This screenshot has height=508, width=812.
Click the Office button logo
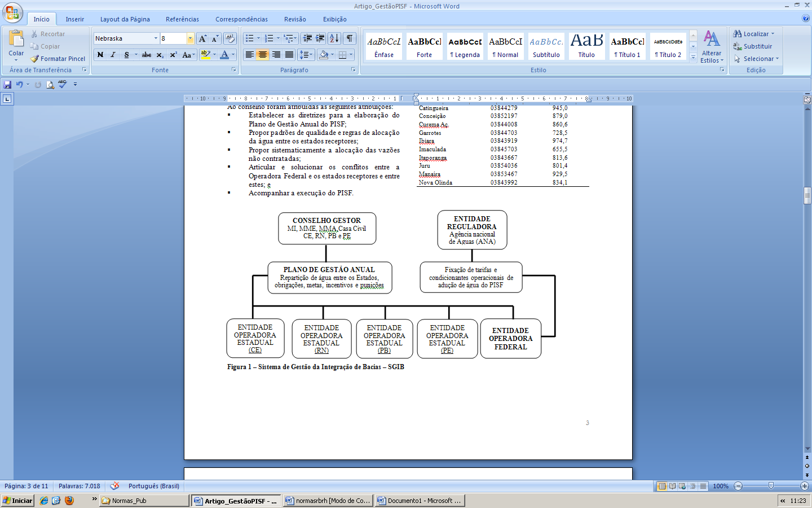pos(12,12)
